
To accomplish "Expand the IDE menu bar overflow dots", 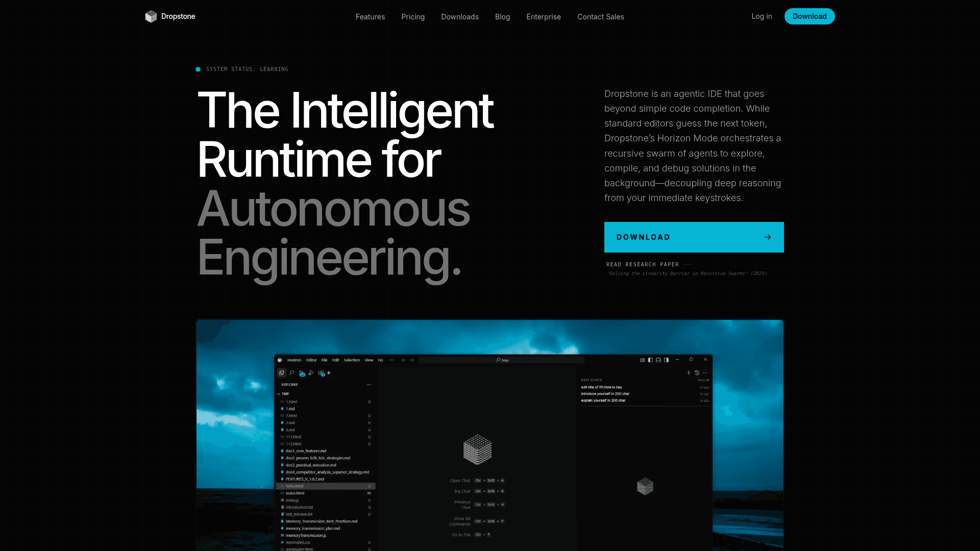I will (x=391, y=360).
